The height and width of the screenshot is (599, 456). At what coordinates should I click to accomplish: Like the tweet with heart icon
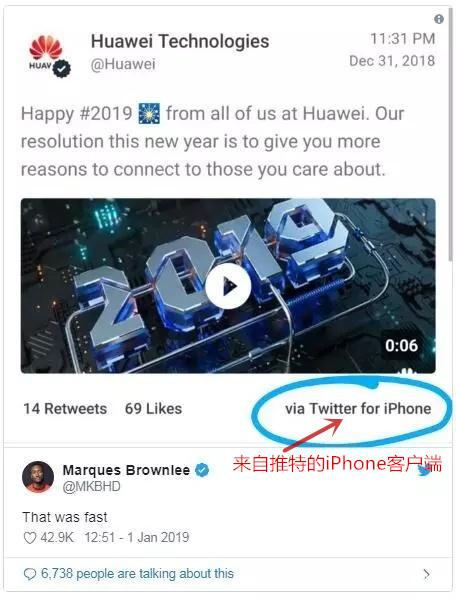point(30,538)
